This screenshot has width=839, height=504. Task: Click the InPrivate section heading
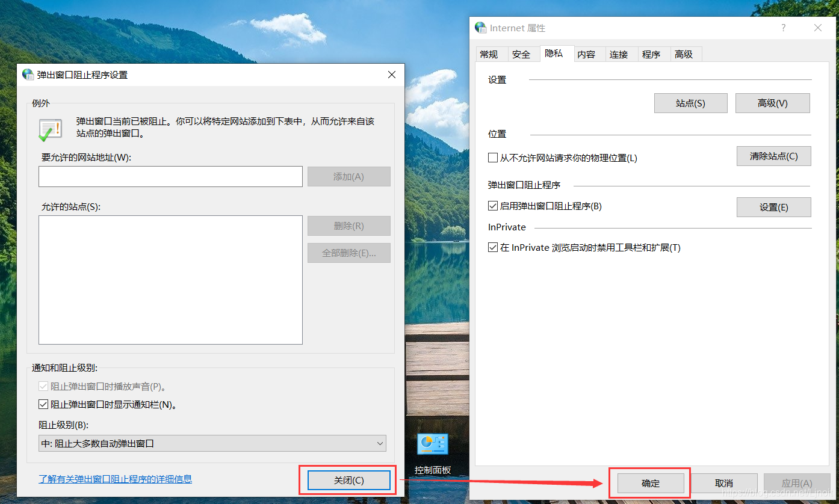507,227
